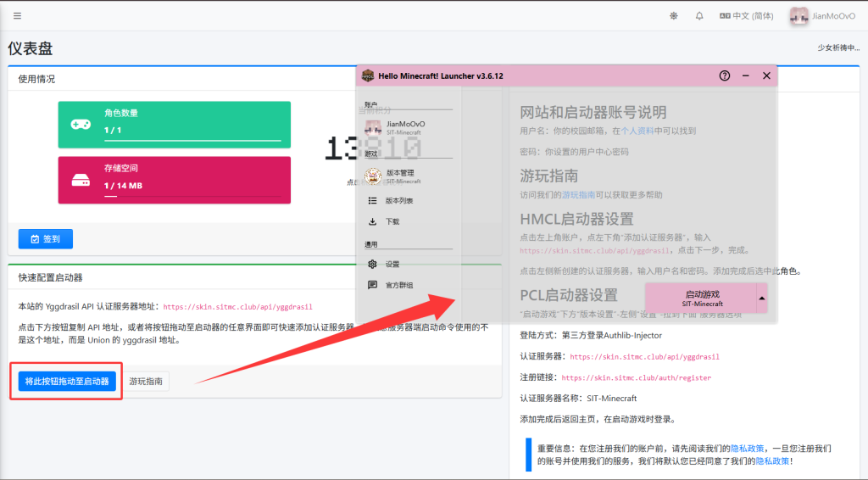Open the 游玩指南 button next to blue button
This screenshot has width=868, height=480.
click(x=146, y=381)
